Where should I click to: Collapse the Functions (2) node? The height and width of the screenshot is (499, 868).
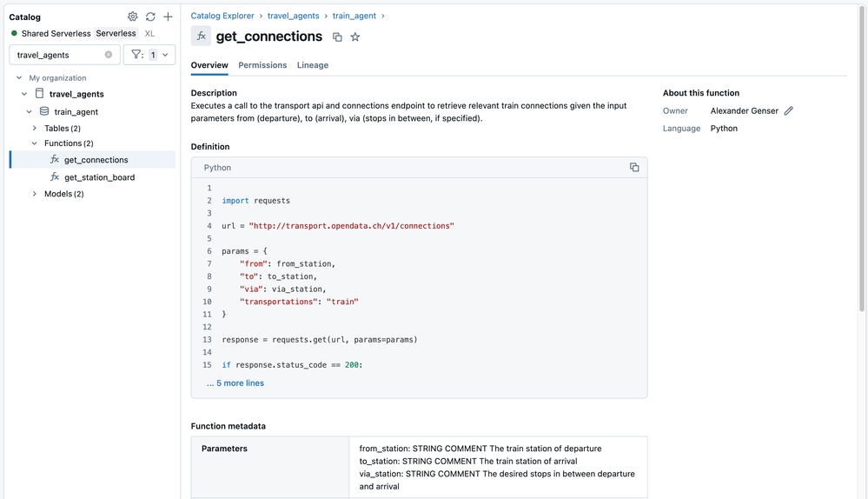35,143
